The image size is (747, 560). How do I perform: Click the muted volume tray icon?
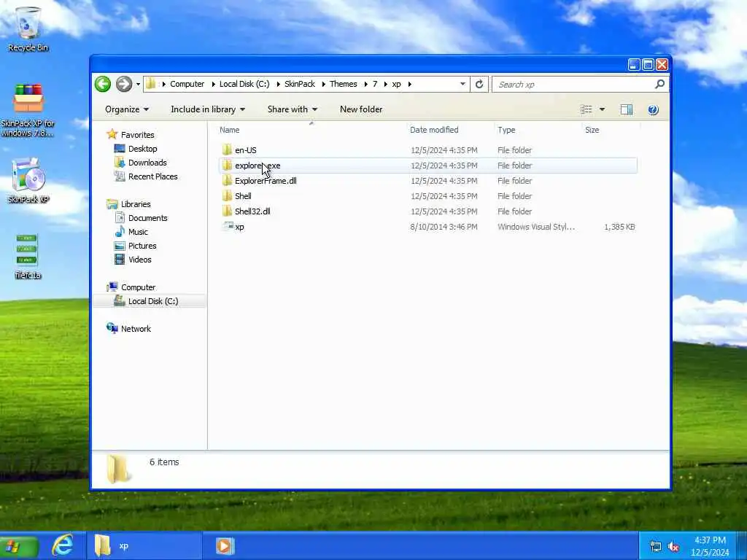coord(673,547)
